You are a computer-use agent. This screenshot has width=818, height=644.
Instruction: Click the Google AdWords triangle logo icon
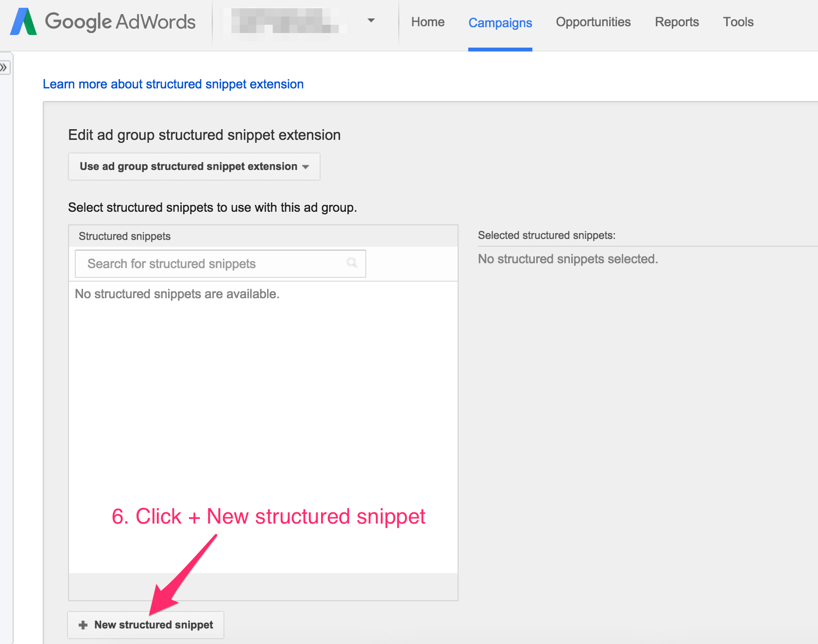[23, 21]
